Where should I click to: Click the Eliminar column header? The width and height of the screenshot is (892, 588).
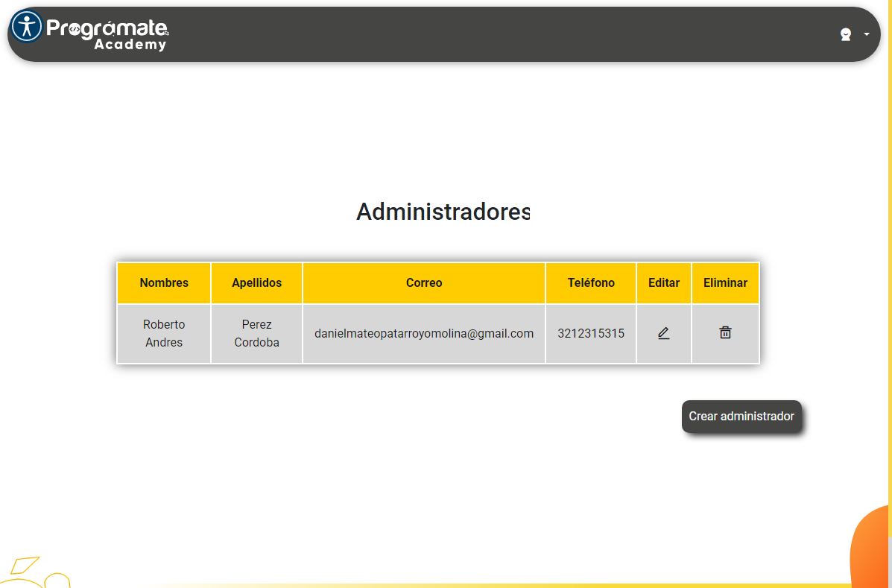coord(725,283)
